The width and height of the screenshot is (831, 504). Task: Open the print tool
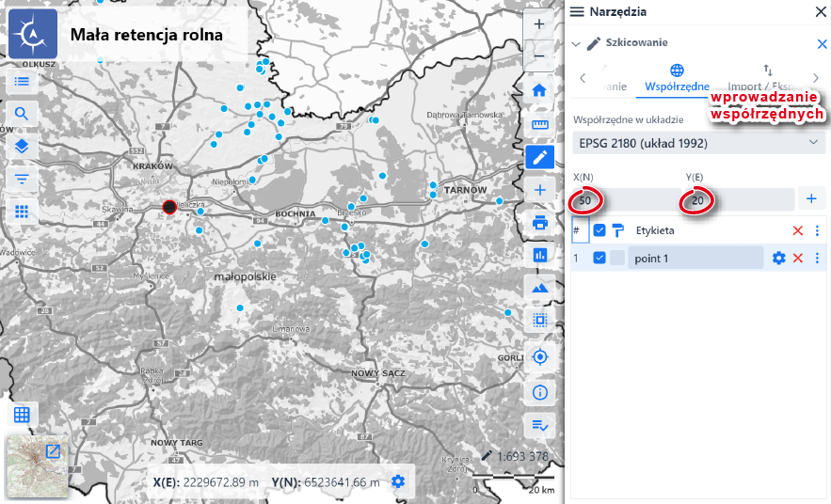539,223
